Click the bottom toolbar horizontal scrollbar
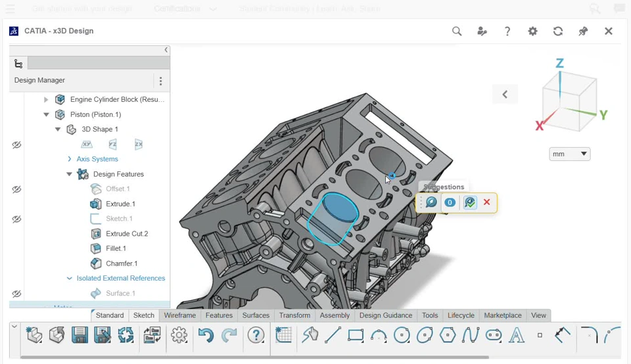The width and height of the screenshot is (631, 364). (x=255, y=357)
